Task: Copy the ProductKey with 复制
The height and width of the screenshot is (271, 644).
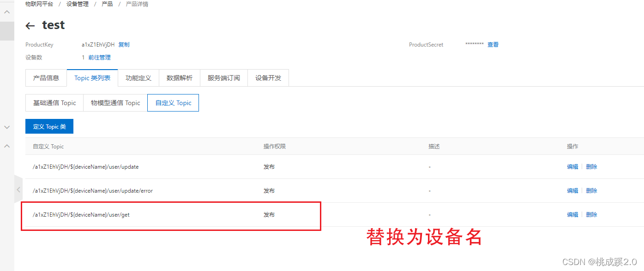Action: click(x=124, y=45)
